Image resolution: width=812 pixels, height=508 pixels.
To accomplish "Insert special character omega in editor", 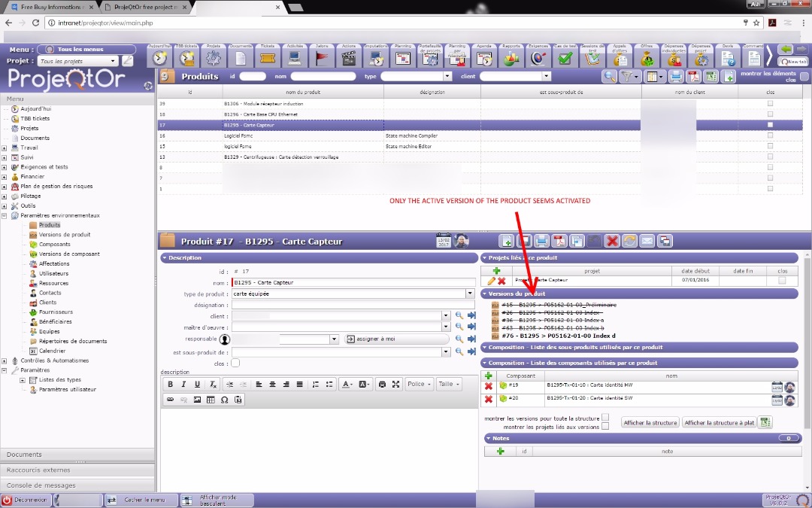I will click(x=224, y=400).
